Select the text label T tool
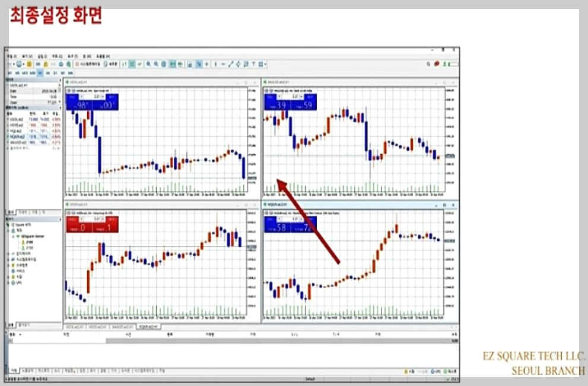 (253, 64)
